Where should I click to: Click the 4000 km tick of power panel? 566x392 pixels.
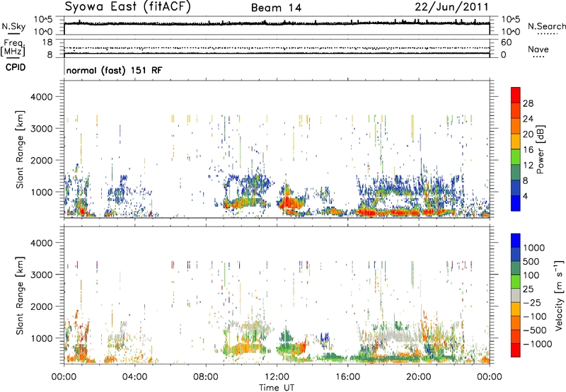pyautogui.click(x=41, y=97)
